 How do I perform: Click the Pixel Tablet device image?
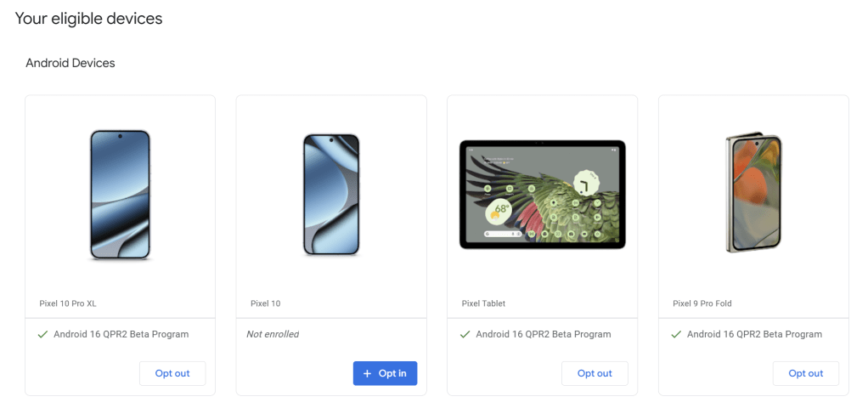(543, 195)
